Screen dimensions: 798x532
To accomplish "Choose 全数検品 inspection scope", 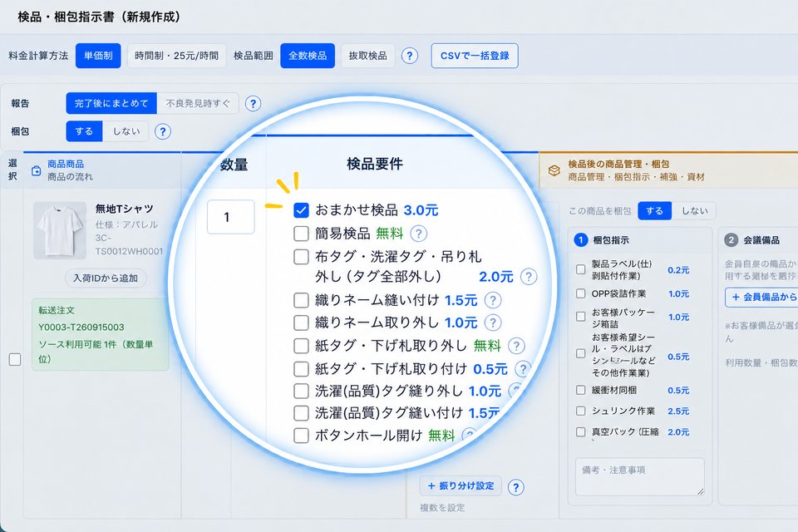I will pyautogui.click(x=308, y=56).
